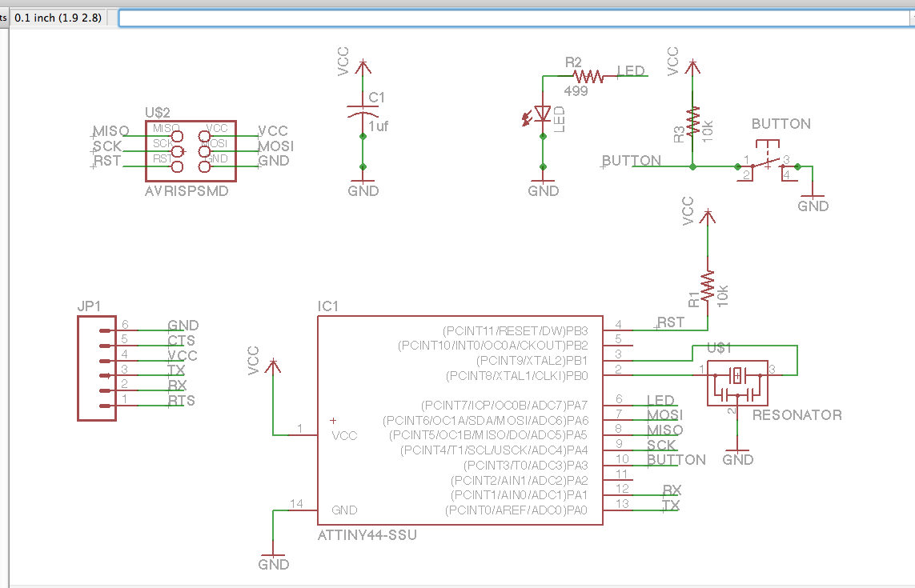
Task: Click the 'SCK' net label left of U$2
Action: (107, 146)
